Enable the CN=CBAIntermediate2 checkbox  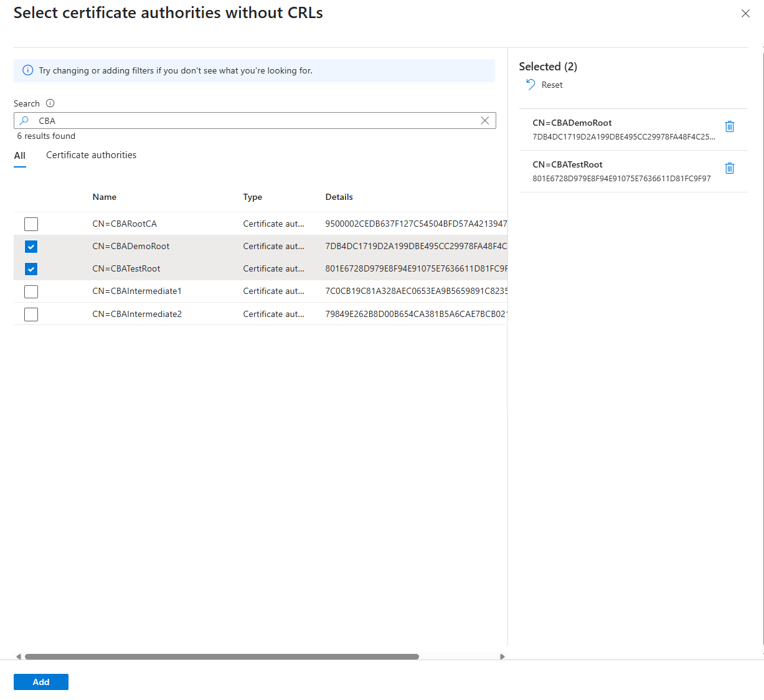pyautogui.click(x=31, y=314)
